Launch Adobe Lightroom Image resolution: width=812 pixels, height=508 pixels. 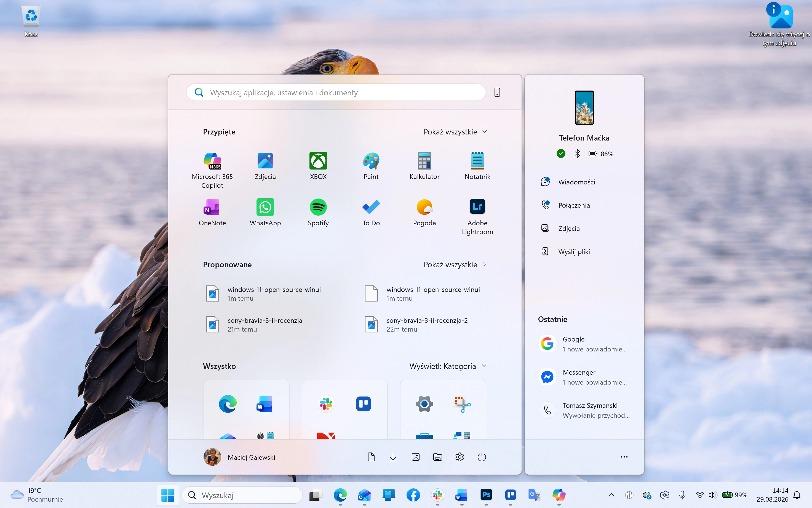(477, 217)
